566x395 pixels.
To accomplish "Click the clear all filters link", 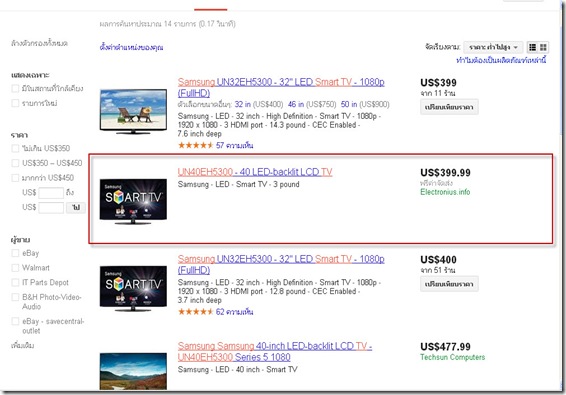I will pos(39,43).
